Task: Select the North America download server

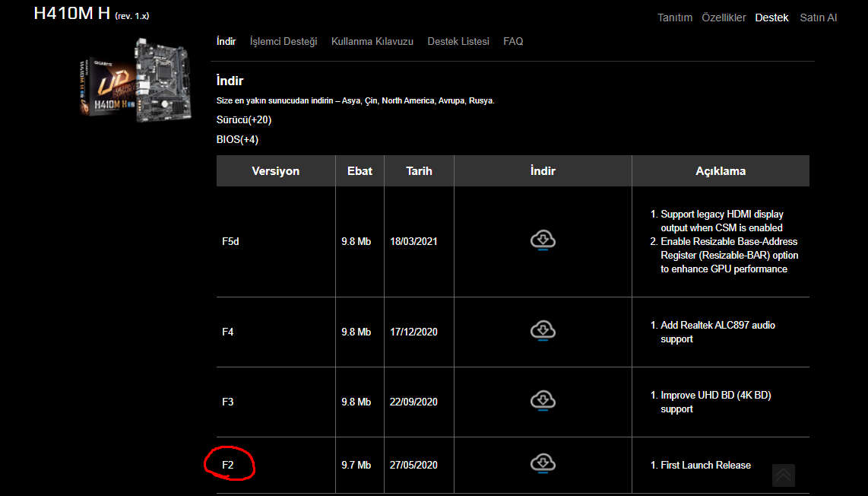Action: [408, 101]
